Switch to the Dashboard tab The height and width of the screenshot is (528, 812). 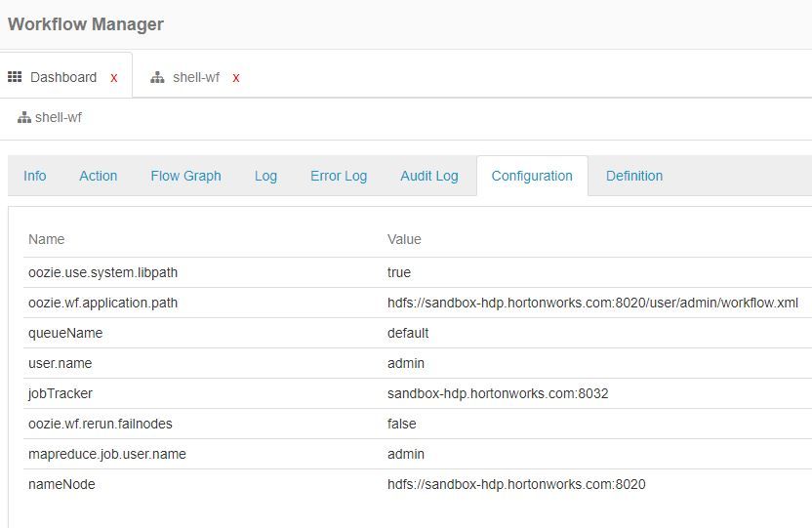63,77
